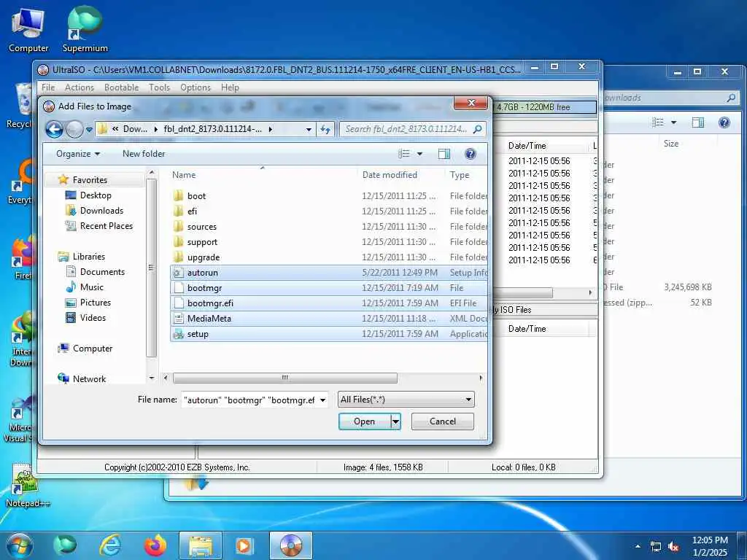Open the UltraISO Actions menu
The width and height of the screenshot is (747, 560).
[x=79, y=87]
